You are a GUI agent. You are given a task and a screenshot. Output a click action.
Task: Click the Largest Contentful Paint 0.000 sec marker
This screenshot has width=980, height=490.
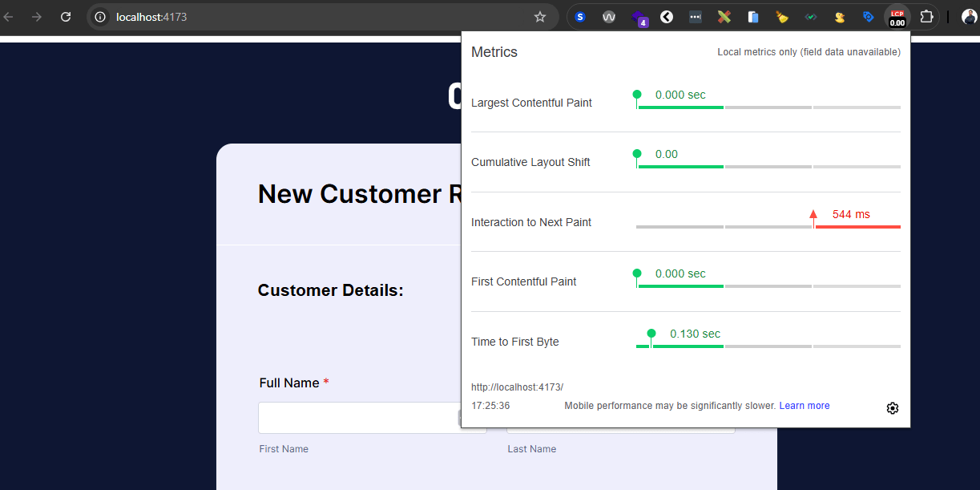point(637,95)
